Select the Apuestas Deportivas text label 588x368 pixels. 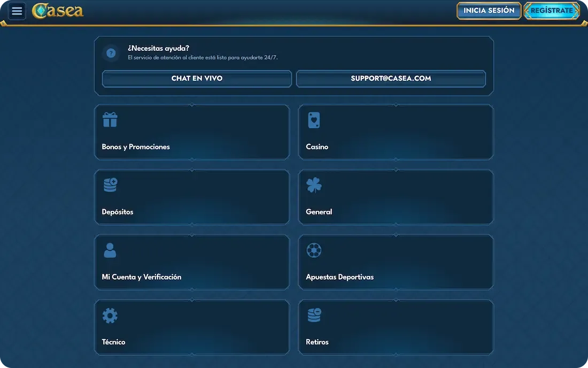coord(339,277)
